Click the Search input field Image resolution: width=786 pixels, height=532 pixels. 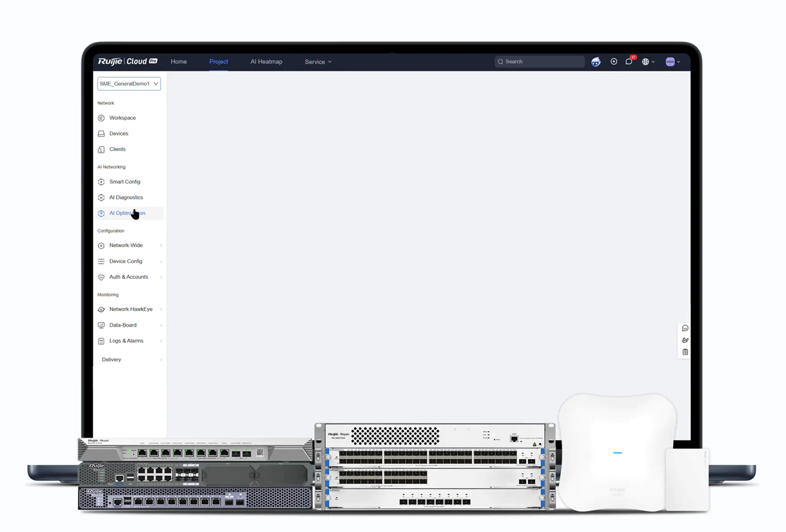(x=539, y=62)
